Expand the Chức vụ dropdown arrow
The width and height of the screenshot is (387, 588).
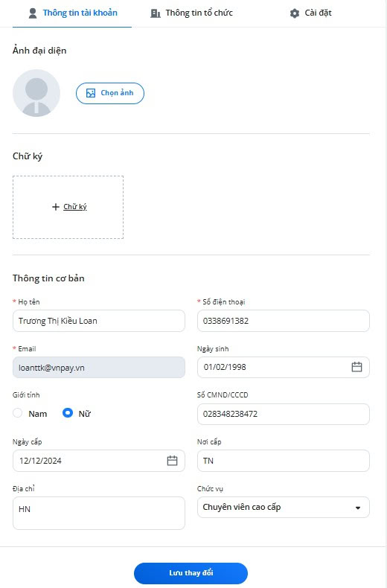coord(358,508)
